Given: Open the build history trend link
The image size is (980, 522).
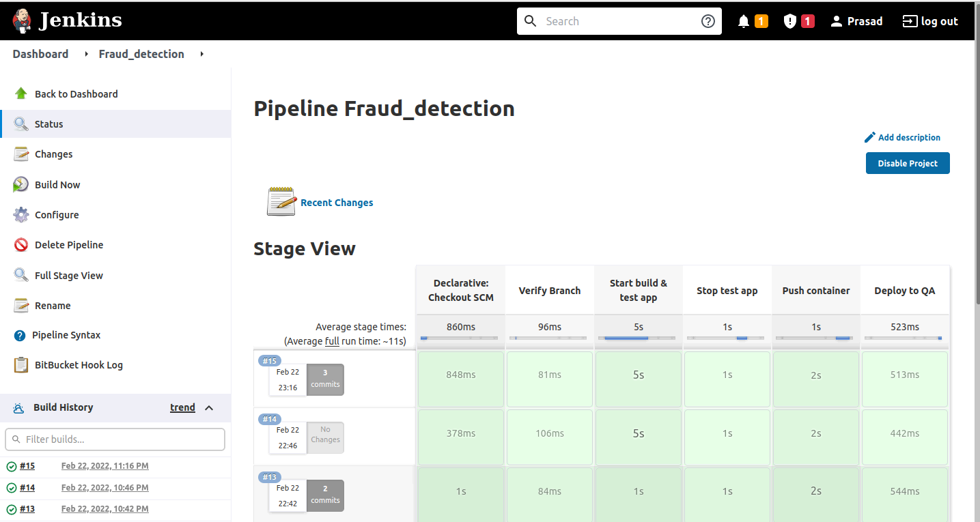Looking at the screenshot, I should click(182, 407).
